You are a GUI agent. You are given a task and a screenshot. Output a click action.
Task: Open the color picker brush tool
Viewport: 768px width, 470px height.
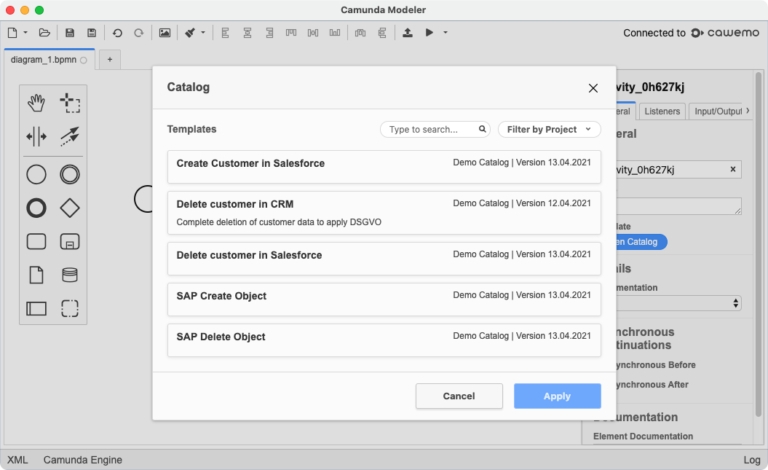190,33
